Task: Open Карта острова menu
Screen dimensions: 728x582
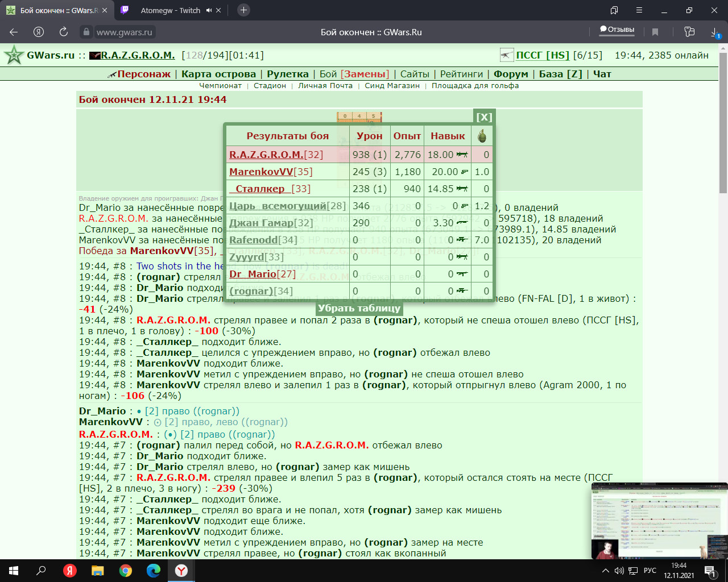Action: 218,74
